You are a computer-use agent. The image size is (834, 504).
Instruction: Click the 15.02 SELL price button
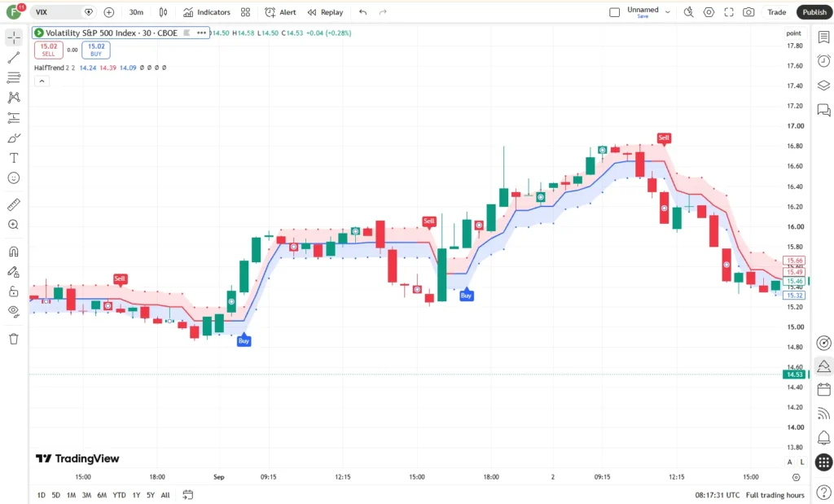48,50
